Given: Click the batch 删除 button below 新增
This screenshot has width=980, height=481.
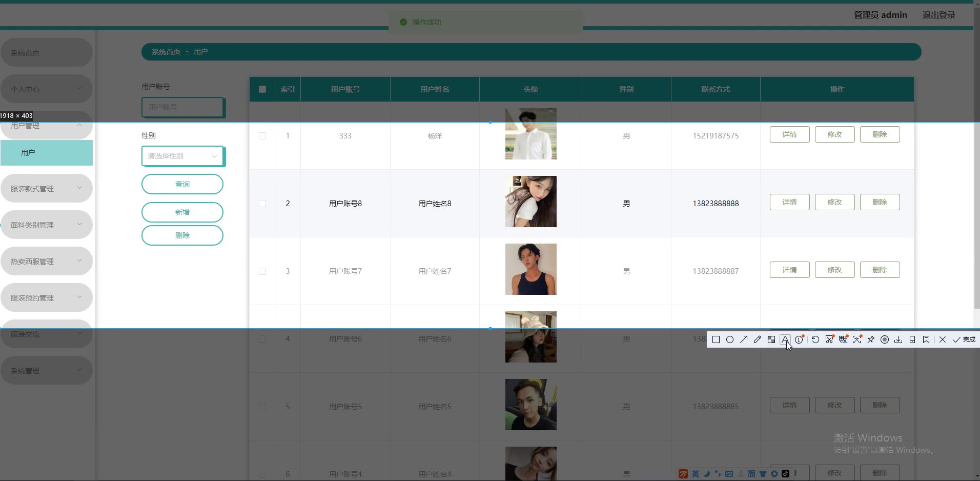Looking at the screenshot, I should pos(182,235).
